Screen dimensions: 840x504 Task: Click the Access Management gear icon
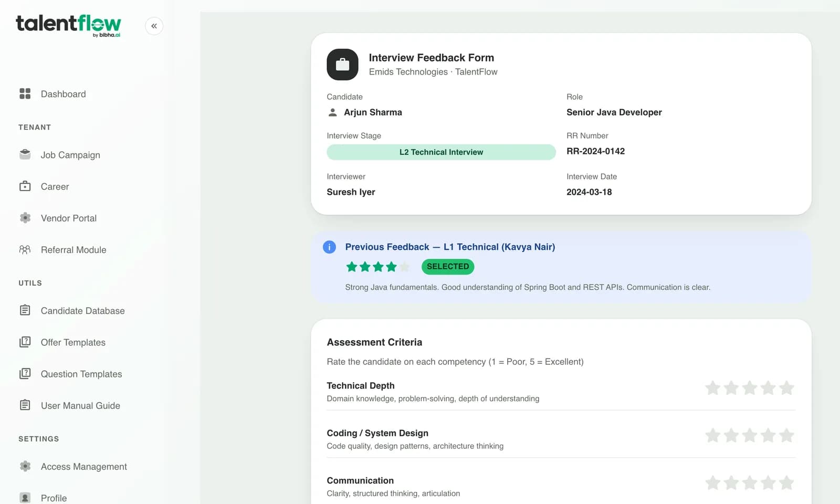click(25, 466)
